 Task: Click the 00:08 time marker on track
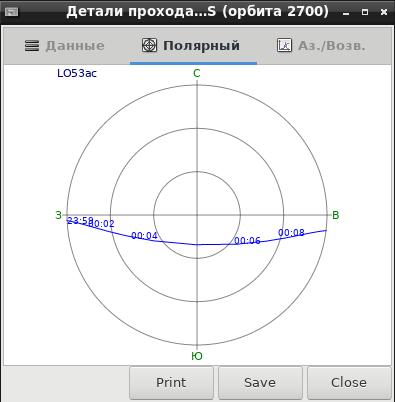(x=291, y=233)
